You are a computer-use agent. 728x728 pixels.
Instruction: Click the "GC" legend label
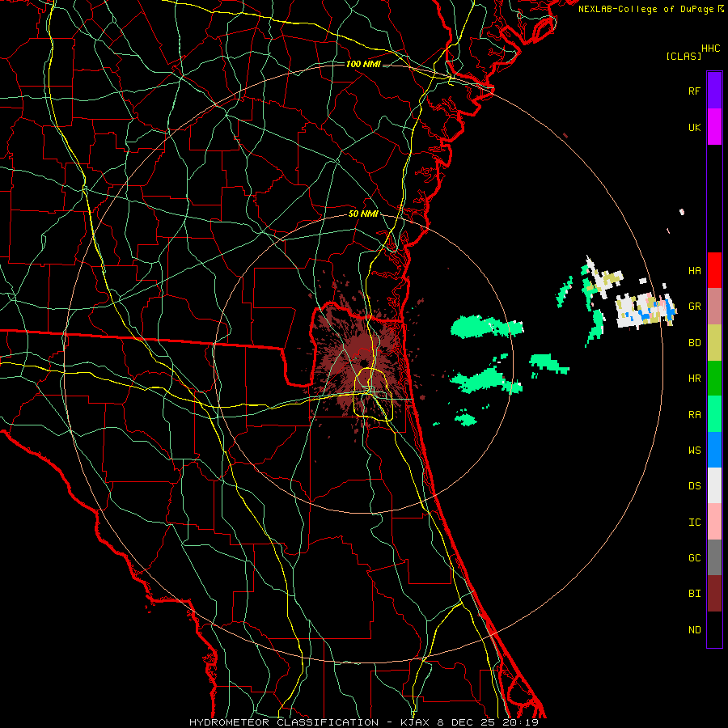coord(694,558)
